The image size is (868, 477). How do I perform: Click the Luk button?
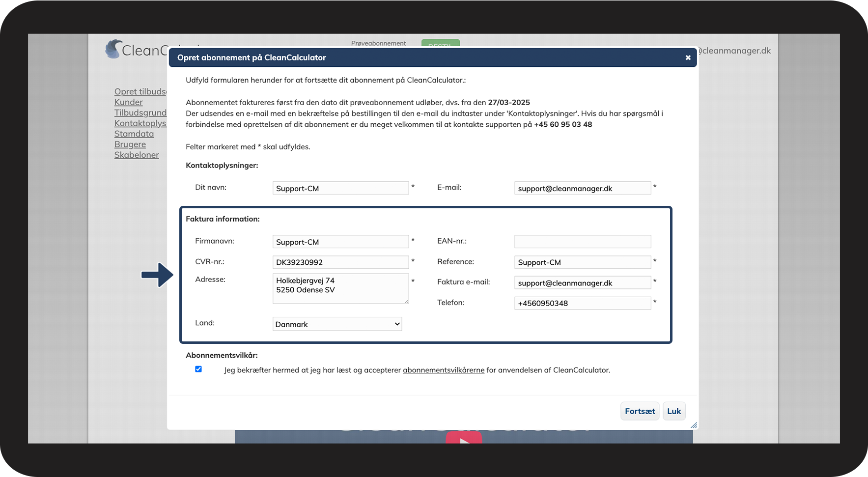point(674,411)
